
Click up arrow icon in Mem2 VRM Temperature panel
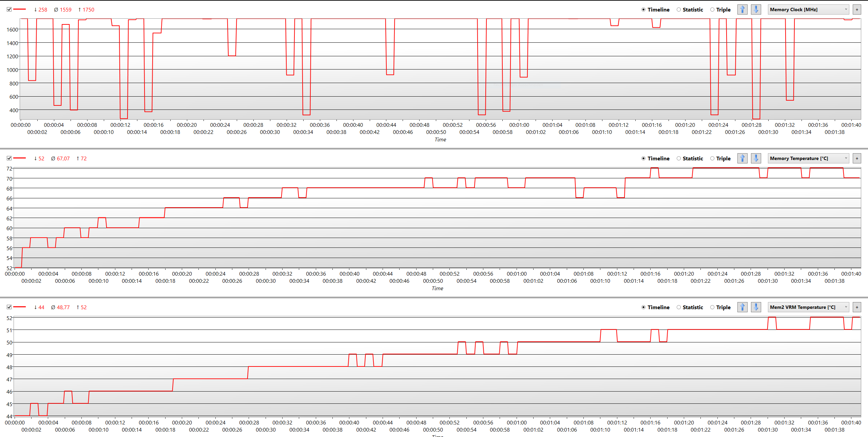pos(742,307)
